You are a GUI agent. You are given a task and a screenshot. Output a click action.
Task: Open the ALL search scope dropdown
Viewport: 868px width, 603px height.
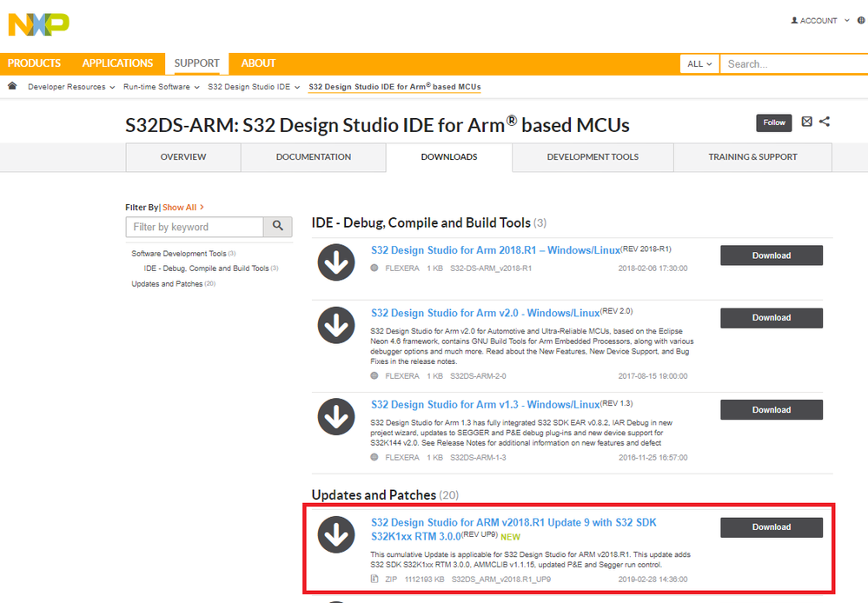(699, 64)
